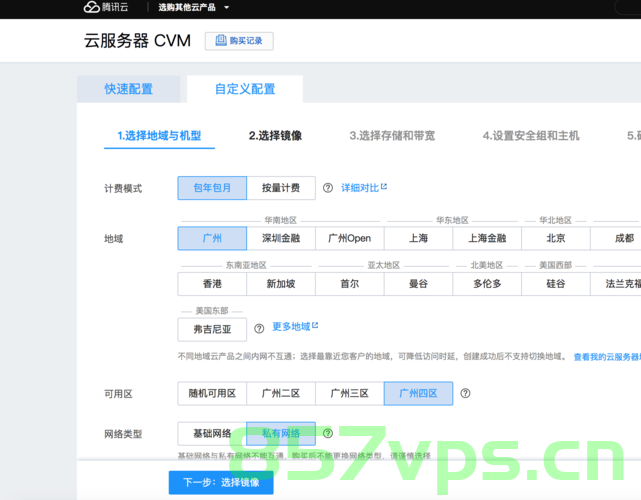Open 购买记录 purchase records

coord(239,41)
